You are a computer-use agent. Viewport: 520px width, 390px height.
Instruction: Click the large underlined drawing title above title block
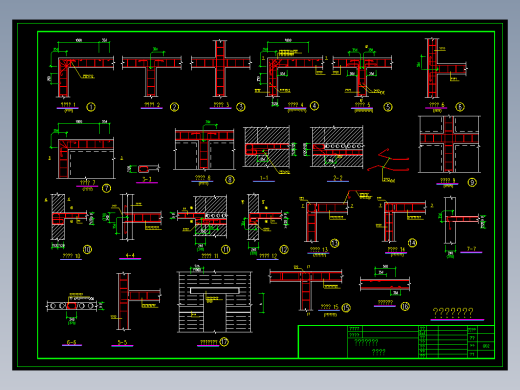coord(453,312)
